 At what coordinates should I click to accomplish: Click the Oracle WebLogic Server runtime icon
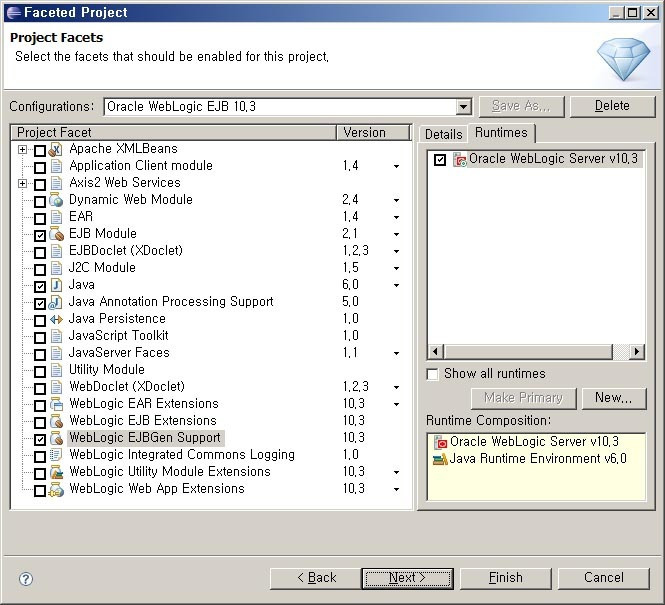click(x=460, y=159)
